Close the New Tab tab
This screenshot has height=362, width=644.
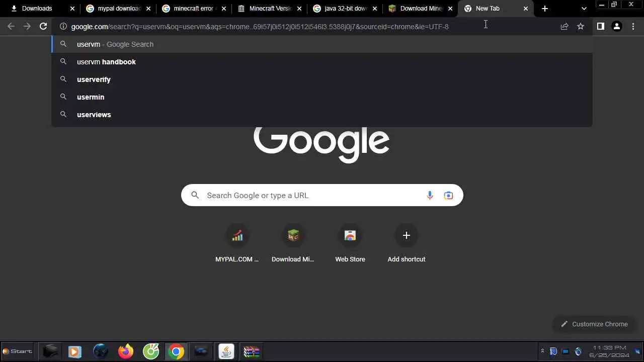pos(526,9)
